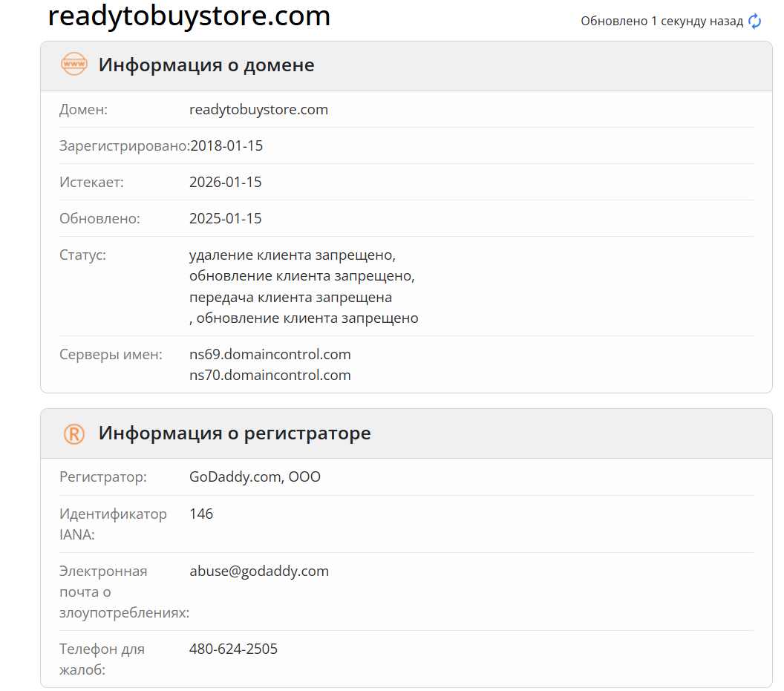The width and height of the screenshot is (784, 691).
Task: Click the "удаление клиента запрещено" status line
Action: [x=293, y=255]
